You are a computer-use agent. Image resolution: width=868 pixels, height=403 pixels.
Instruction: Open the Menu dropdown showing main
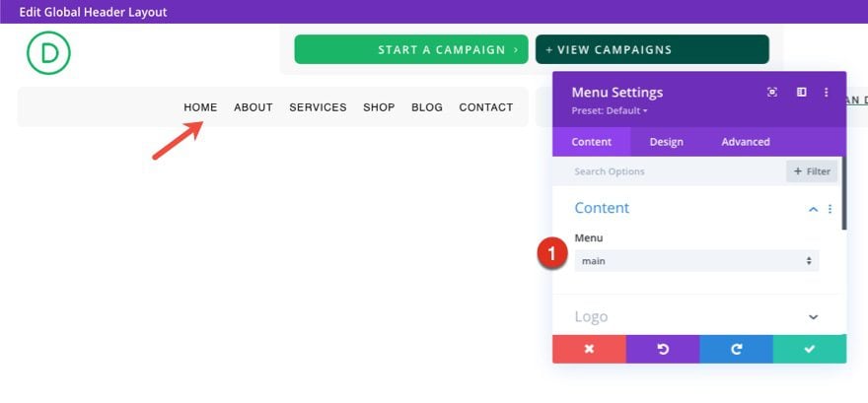point(696,261)
